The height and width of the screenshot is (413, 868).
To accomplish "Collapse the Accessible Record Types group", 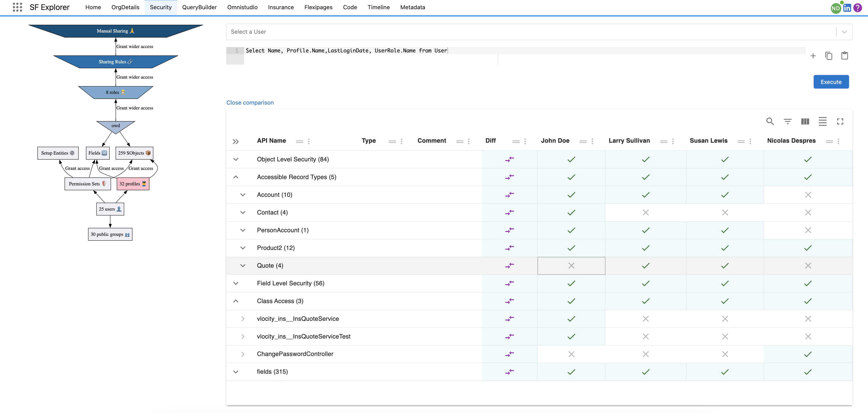I will coord(236,177).
